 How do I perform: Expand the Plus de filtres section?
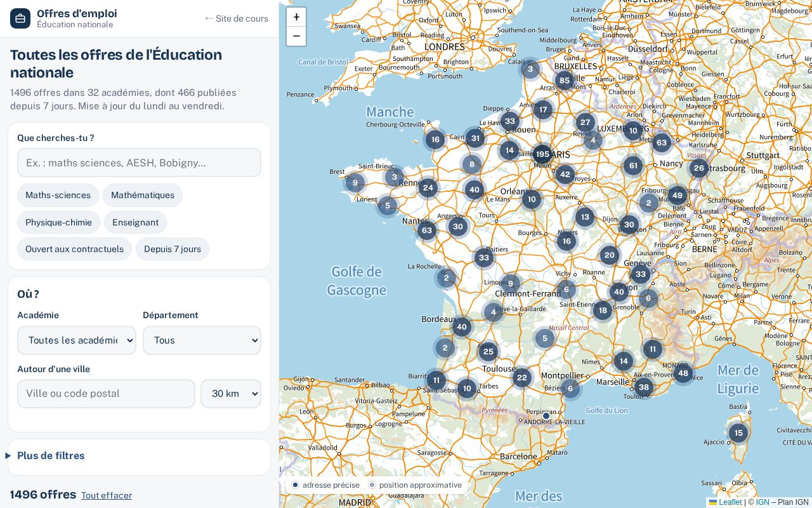[x=139, y=456]
